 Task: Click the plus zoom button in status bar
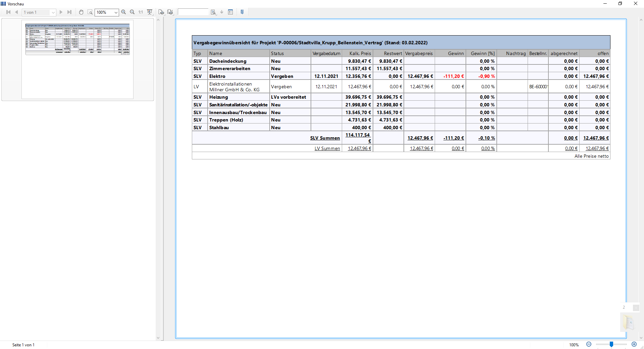point(634,344)
